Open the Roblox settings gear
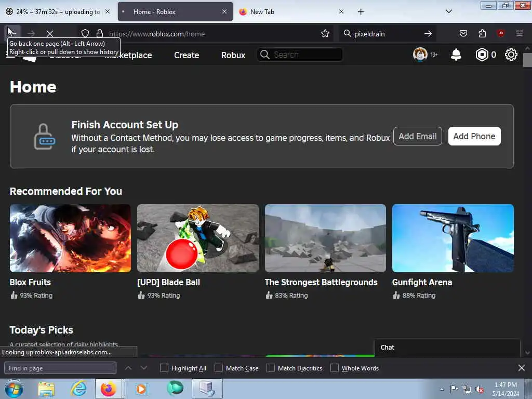Screen dimensions: 532x399 (511, 55)
